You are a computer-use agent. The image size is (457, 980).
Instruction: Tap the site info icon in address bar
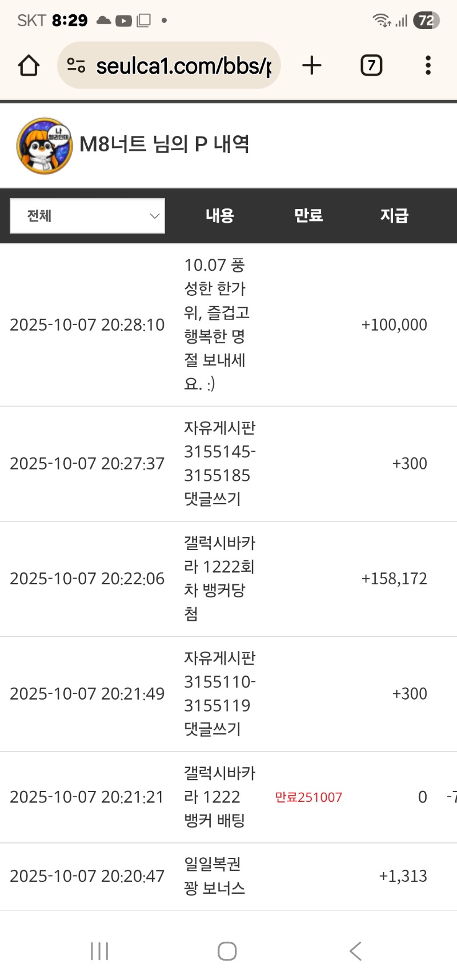76,66
